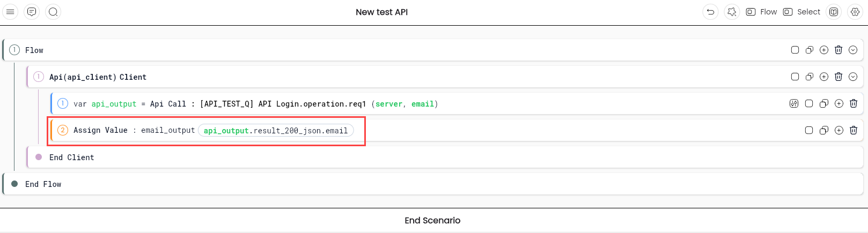The image size is (868, 233).
Task: Duplicate the Flow row
Action: [810, 50]
